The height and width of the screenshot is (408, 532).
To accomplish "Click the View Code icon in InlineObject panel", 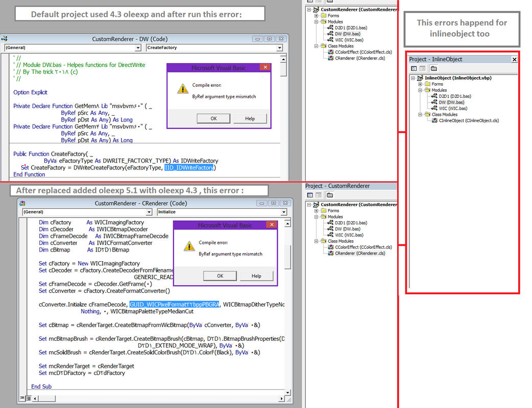I will click(415, 67).
